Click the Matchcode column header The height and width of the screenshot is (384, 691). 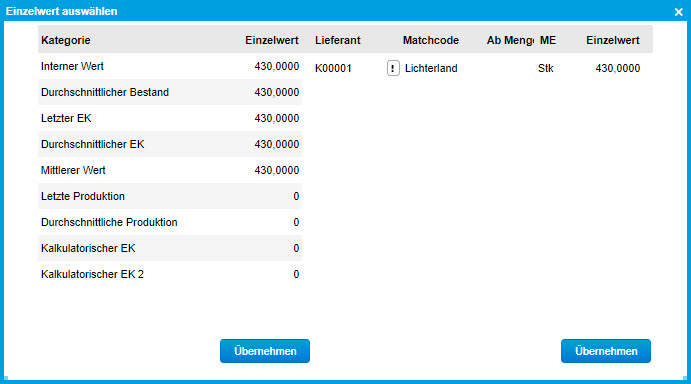coord(431,40)
